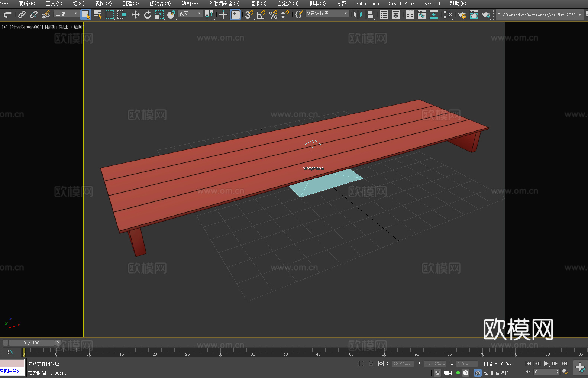
Task: Open the 修改器(M) menu
Action: coord(160,3)
